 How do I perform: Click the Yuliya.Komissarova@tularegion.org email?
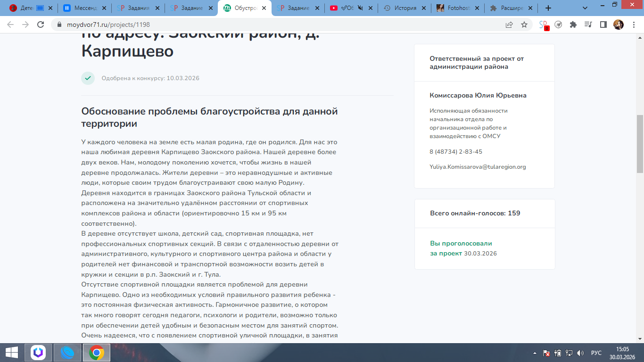[x=478, y=167]
